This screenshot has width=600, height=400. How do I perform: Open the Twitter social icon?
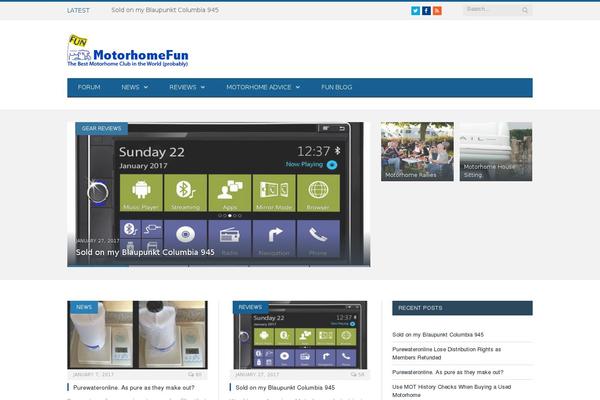[415, 11]
